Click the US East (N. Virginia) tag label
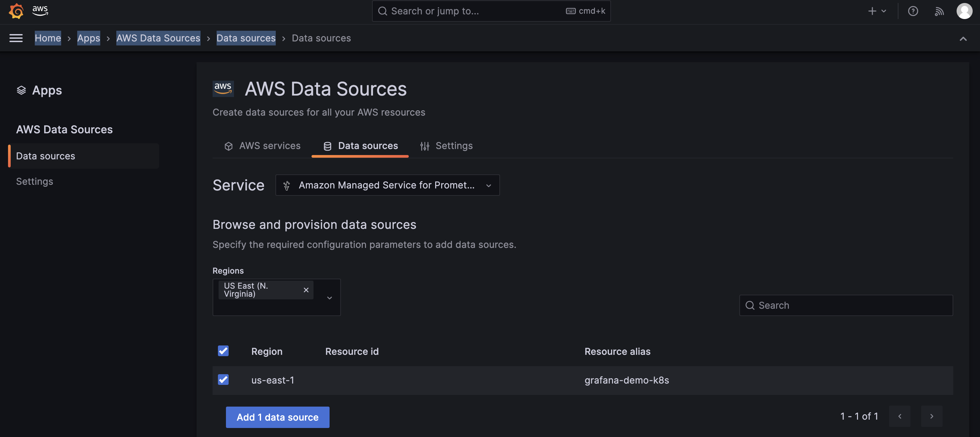This screenshot has width=980, height=437. pos(246,290)
